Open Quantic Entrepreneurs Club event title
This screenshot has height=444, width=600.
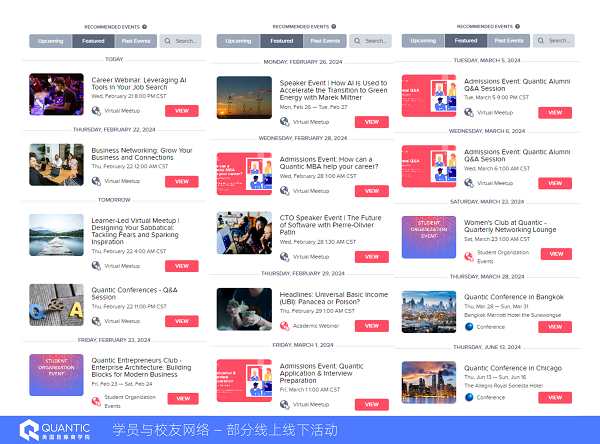[141, 367]
